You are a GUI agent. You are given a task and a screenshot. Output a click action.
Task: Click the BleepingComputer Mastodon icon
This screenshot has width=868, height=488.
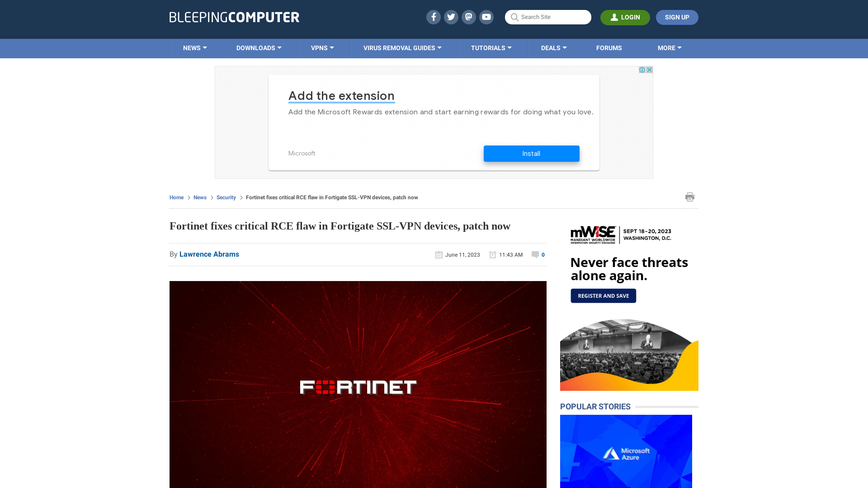pyautogui.click(x=468, y=17)
